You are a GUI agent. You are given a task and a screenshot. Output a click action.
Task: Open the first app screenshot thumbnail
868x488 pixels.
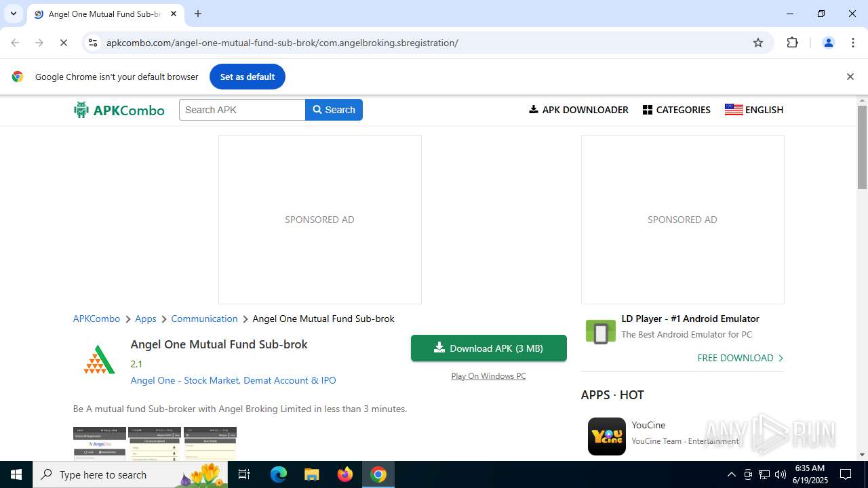tap(100, 443)
